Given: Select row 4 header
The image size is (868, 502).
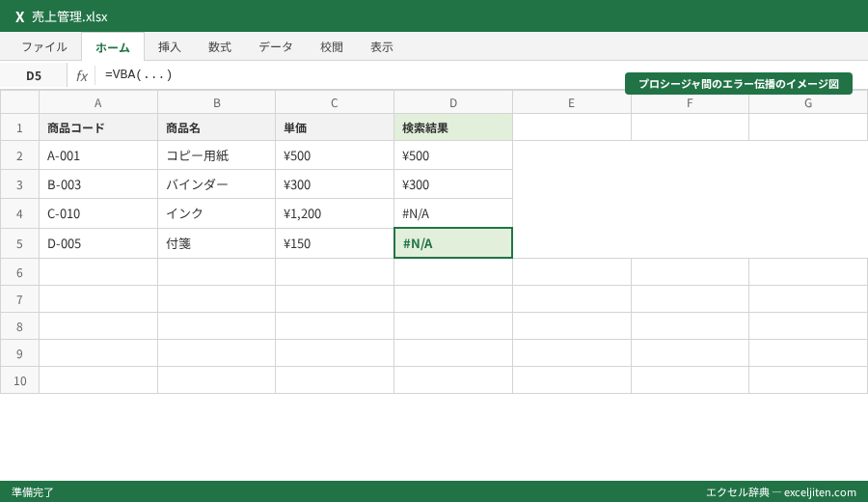Looking at the screenshot, I should 19,213.
